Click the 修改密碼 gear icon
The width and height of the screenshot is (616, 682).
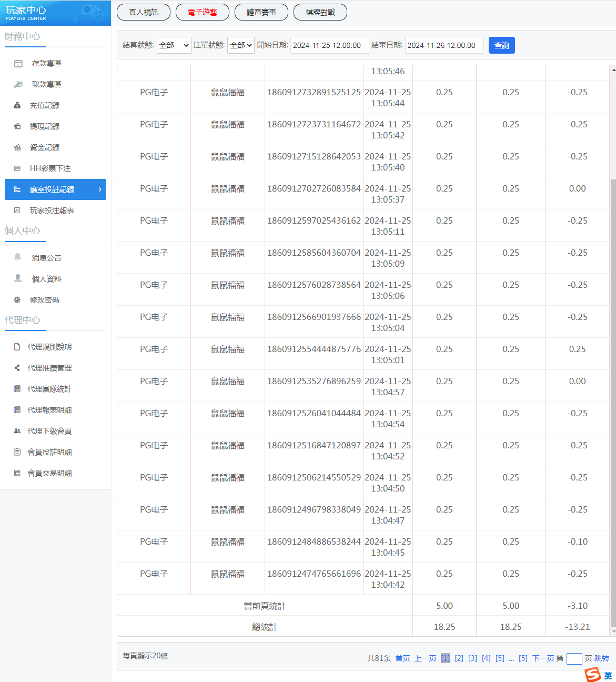pos(17,300)
